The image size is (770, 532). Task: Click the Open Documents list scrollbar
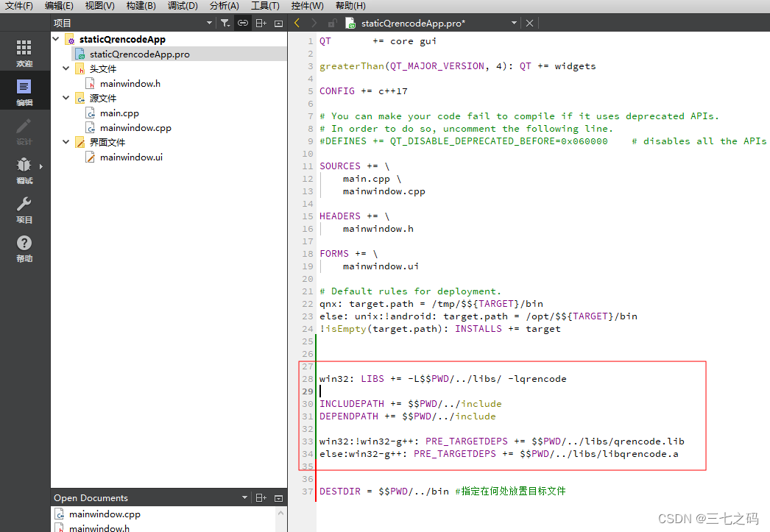281,519
